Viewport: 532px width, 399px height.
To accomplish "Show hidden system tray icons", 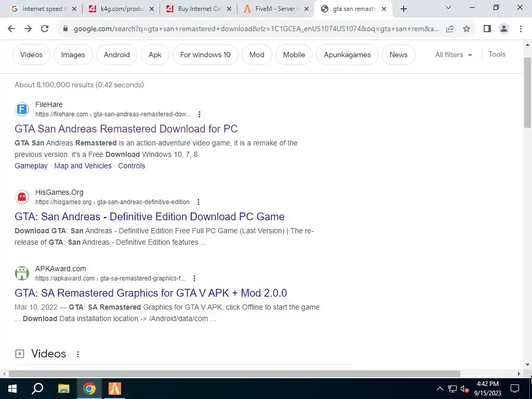I will 440,389.
